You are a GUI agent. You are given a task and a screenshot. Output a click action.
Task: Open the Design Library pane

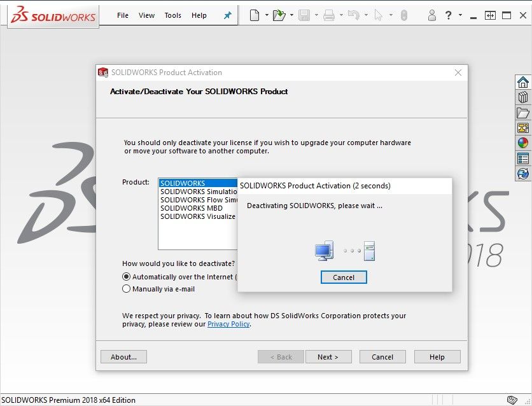523,97
